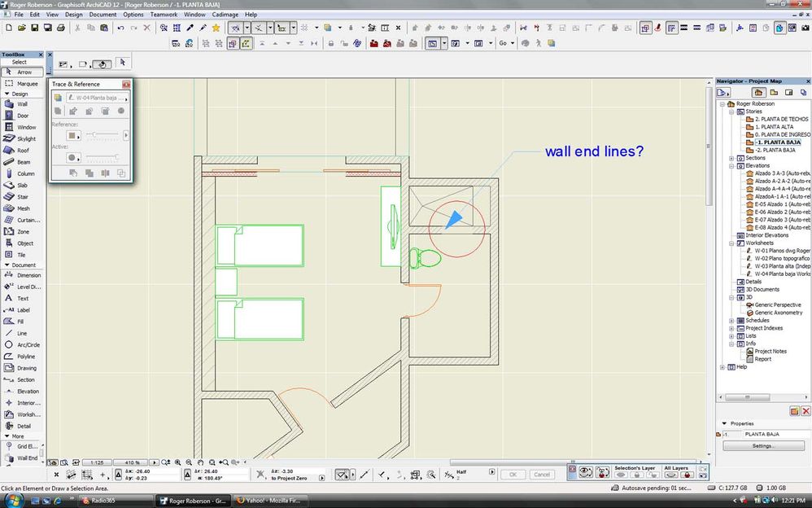Open 2. PLANTA DE TECHOS story
Image resolution: width=812 pixels, height=508 pixels.
(x=781, y=120)
